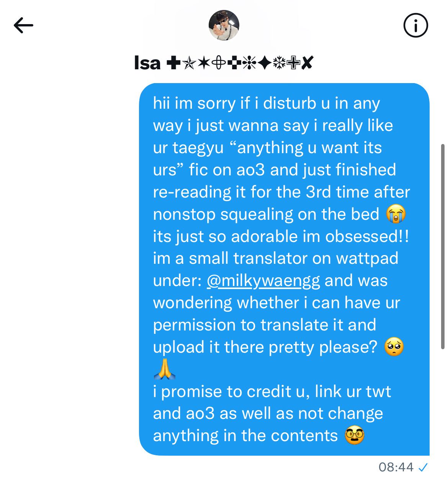
Task: Open the @milkywaengg mention link
Action: tap(263, 280)
